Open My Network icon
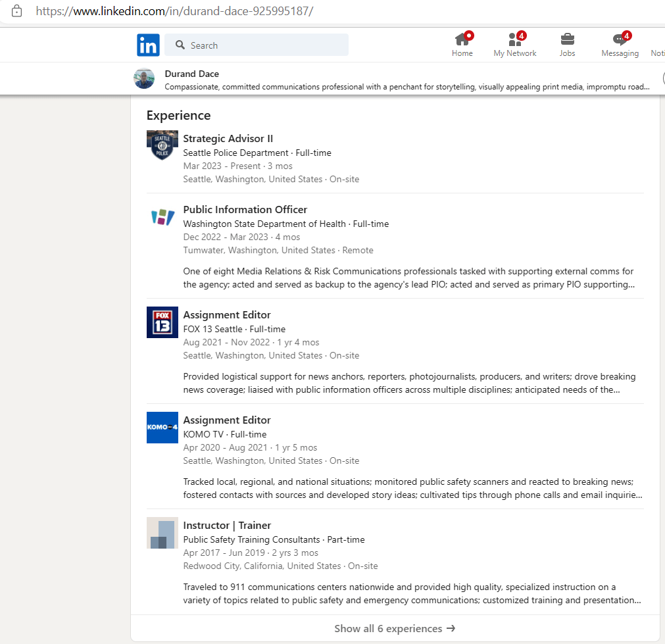Screen dimensions: 665x644 click(x=514, y=39)
